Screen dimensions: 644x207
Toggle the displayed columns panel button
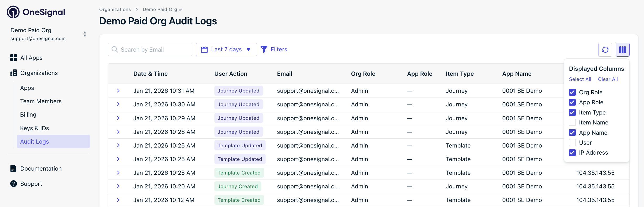(622, 50)
